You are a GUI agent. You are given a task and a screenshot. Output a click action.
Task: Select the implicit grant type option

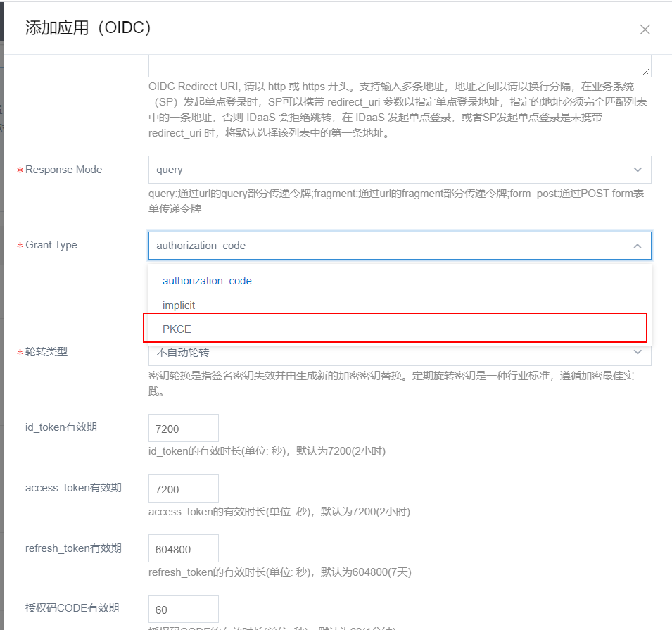point(179,305)
